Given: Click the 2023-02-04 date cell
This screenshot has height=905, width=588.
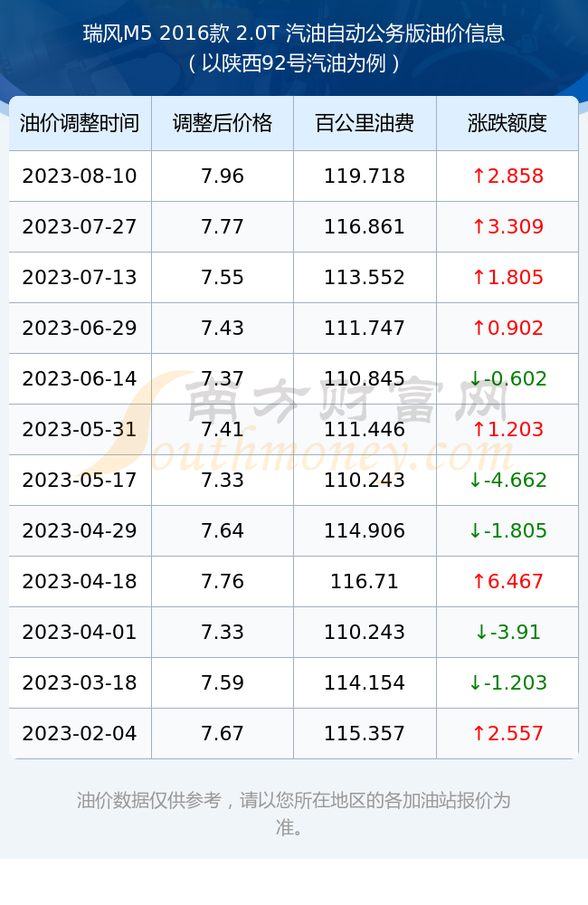Looking at the screenshot, I should pos(80,734).
